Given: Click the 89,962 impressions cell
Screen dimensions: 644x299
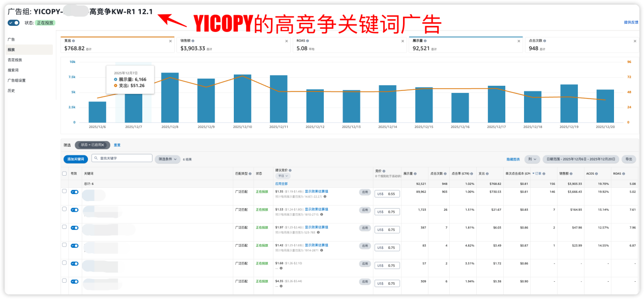Looking at the screenshot, I should pos(420,191).
